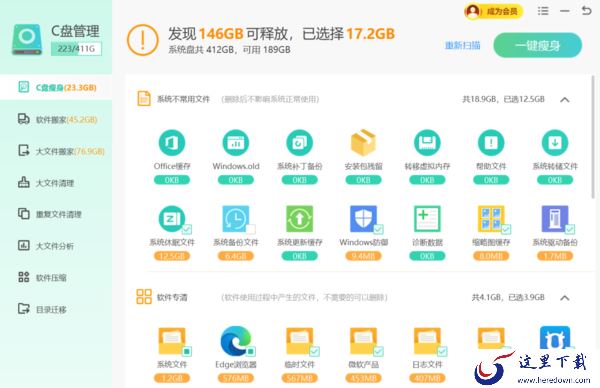The image size is (600, 388).
Task: Click the 系统补丁备份 icon
Action: pos(300,143)
